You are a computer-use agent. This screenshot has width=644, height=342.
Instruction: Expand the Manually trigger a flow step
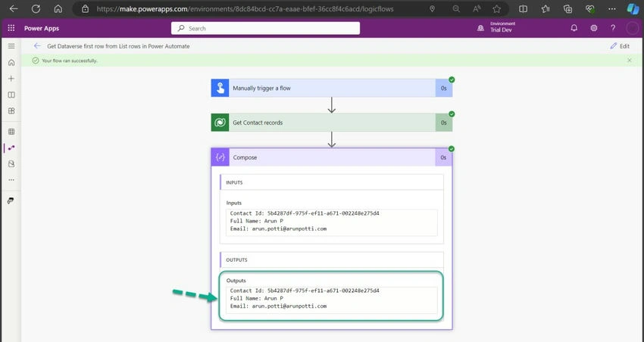331,89
